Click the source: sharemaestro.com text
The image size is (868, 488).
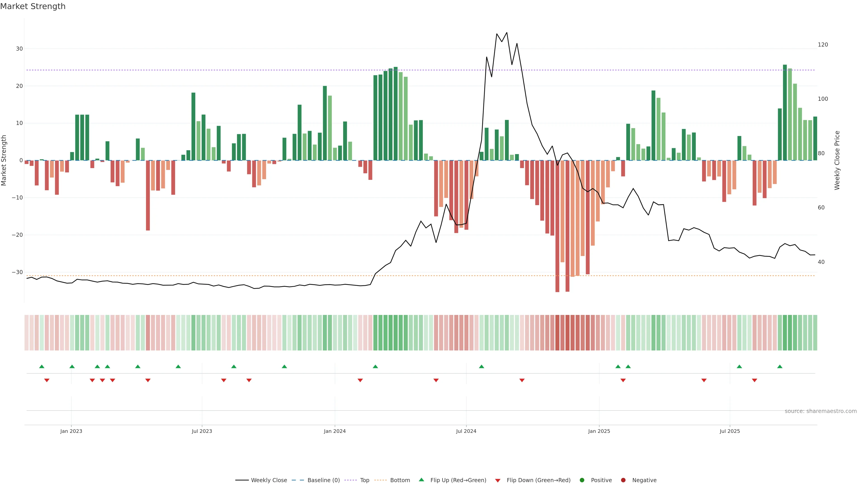click(821, 411)
